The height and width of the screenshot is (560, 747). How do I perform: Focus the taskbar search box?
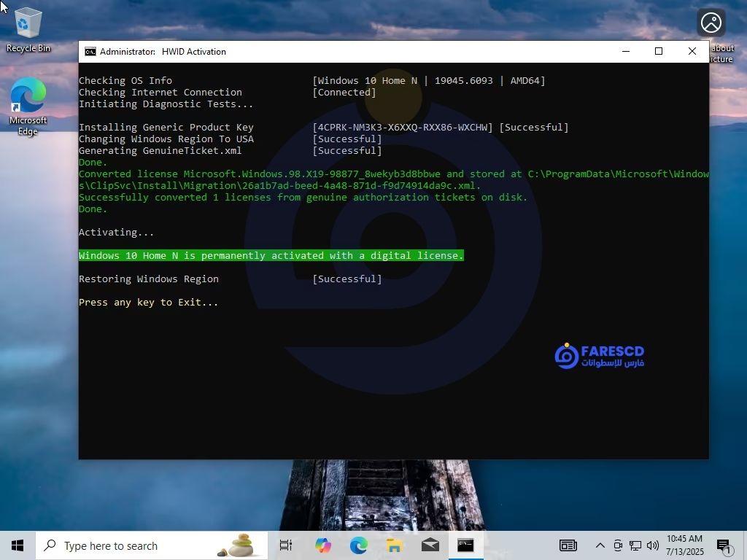coord(152,545)
